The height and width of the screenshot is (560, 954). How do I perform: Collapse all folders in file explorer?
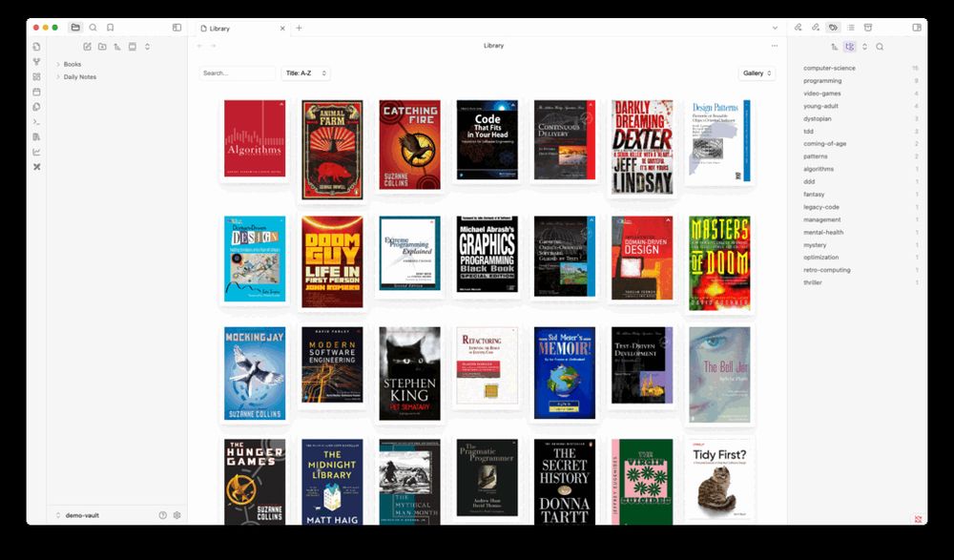coord(147,47)
